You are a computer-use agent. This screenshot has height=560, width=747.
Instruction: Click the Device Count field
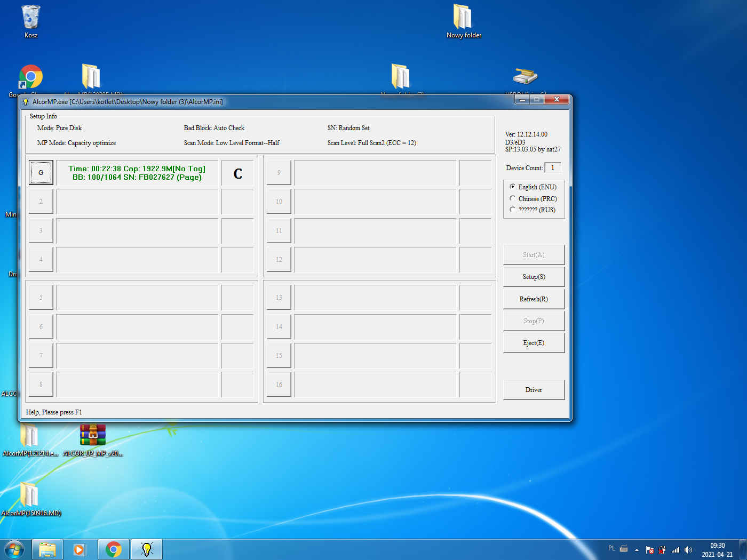[x=553, y=167]
